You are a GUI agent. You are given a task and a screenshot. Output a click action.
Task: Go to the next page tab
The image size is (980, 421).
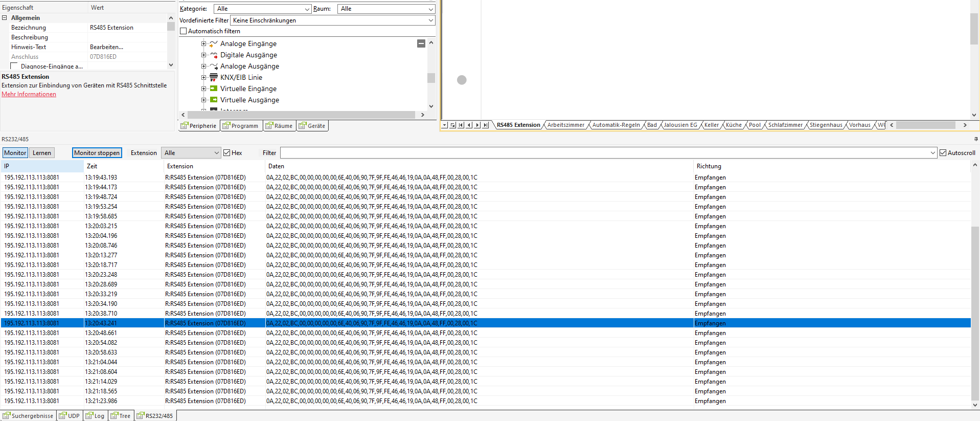coord(477,125)
